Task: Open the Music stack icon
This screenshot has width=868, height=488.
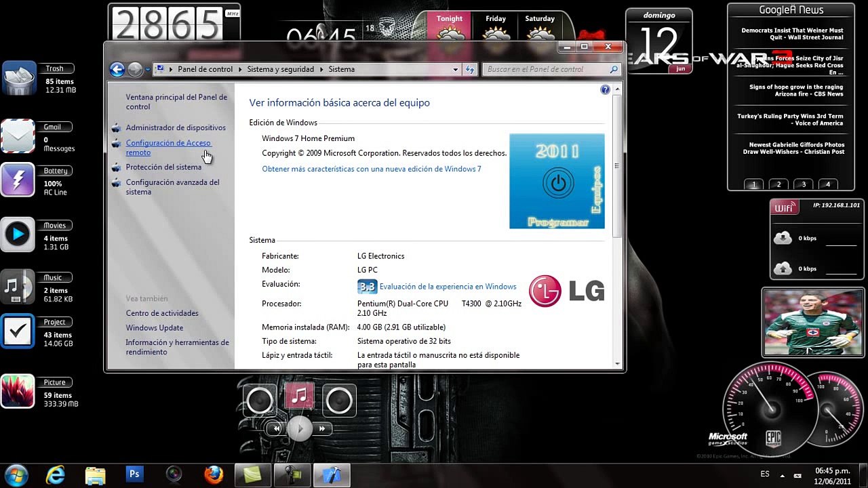Action: [x=18, y=287]
